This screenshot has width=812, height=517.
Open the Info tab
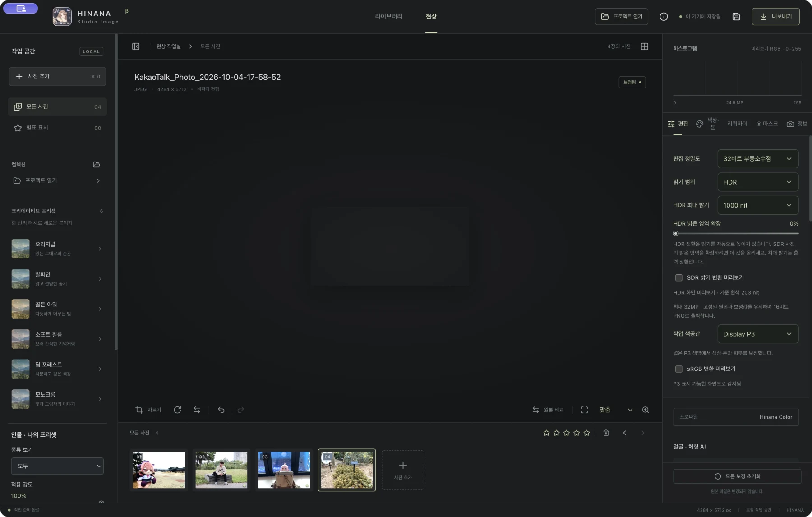797,124
